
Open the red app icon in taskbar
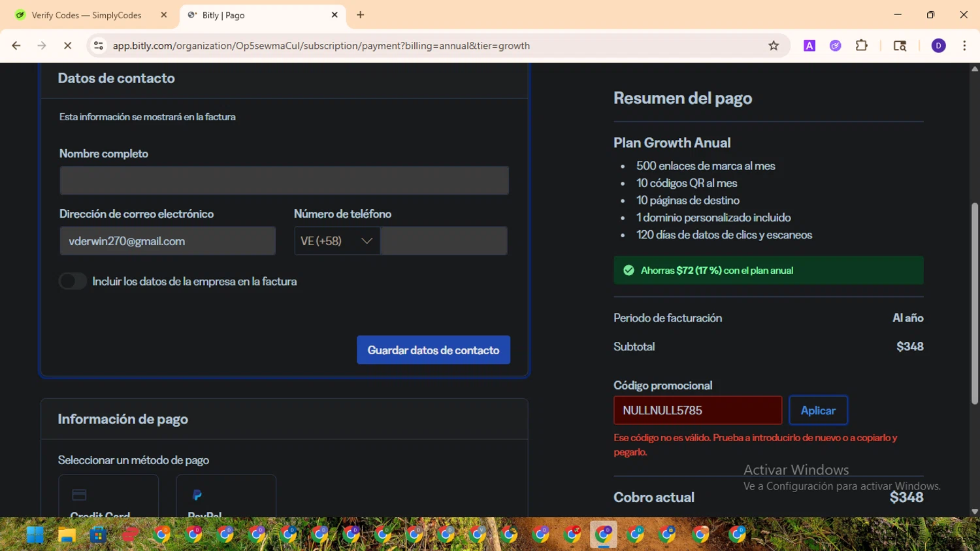tap(130, 535)
